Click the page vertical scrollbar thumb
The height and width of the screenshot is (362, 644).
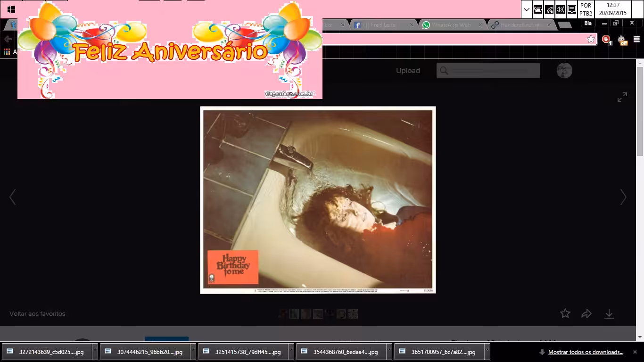(x=640, y=111)
